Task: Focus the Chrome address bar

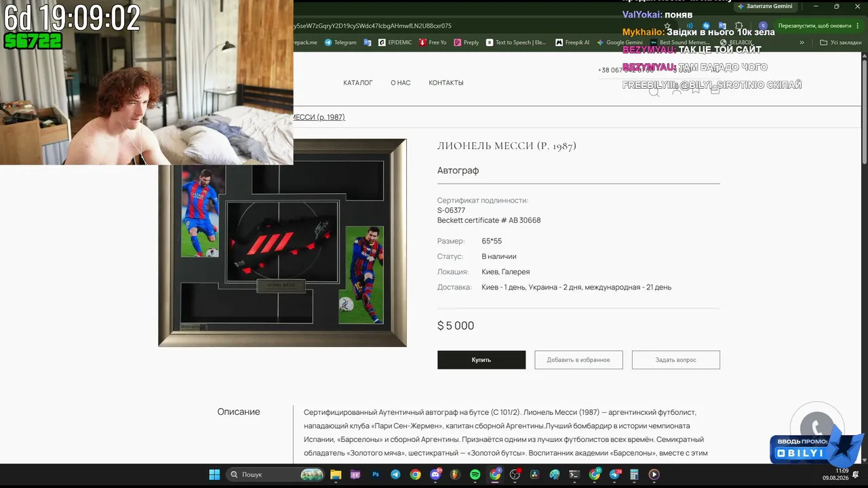Action: pos(475,26)
